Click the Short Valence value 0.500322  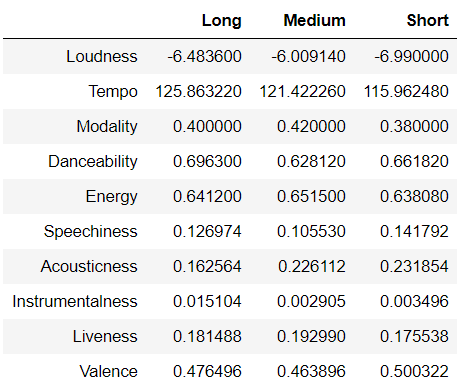coord(414,372)
